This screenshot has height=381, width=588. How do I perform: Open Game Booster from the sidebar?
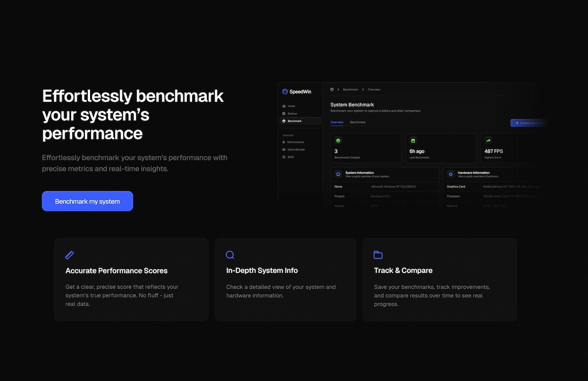coord(296,150)
